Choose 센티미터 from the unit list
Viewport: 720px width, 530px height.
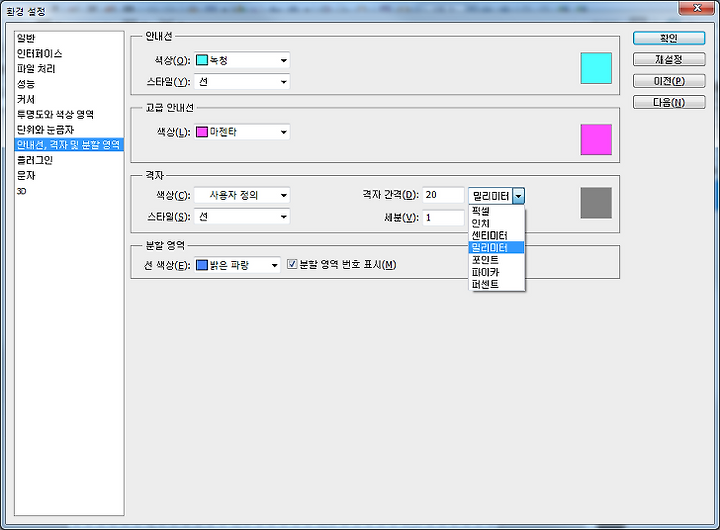click(496, 236)
